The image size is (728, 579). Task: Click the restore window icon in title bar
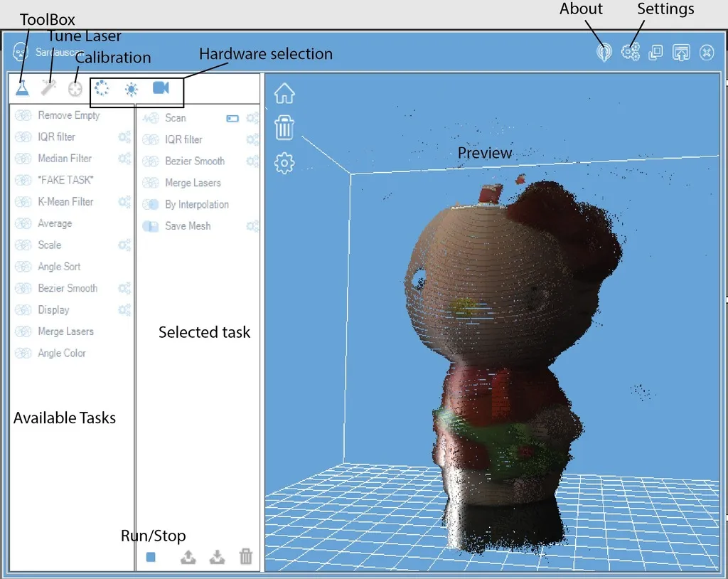[655, 52]
